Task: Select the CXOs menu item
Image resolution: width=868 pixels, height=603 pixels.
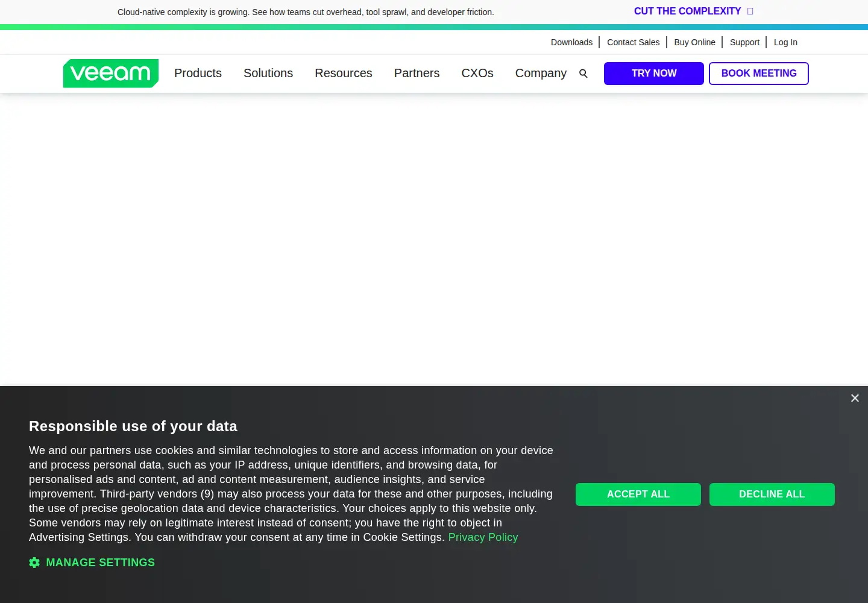Action: tap(477, 73)
